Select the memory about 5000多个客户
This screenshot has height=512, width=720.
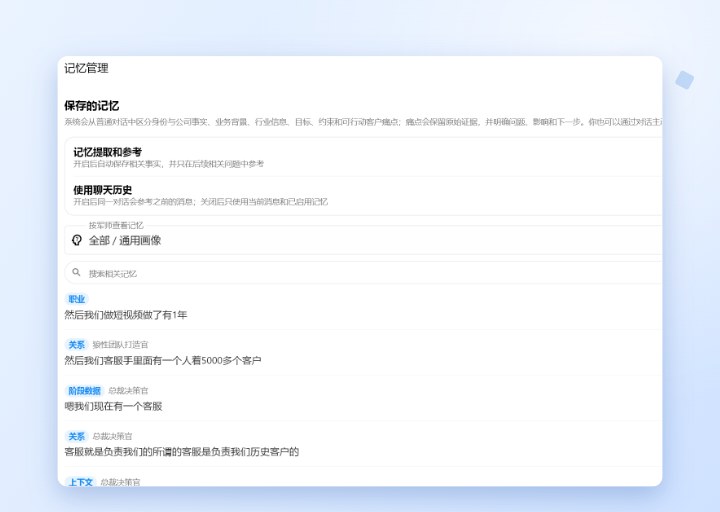tap(163, 360)
